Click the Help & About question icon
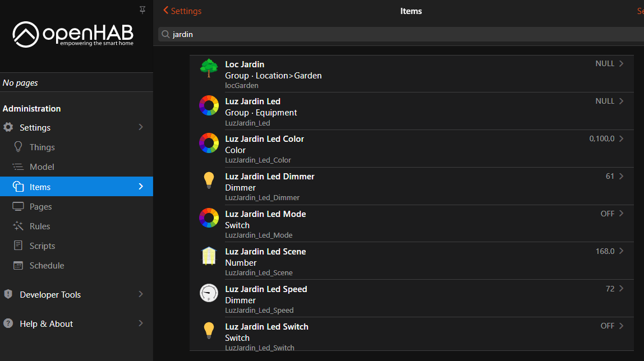Image resolution: width=644 pixels, height=361 pixels. [x=8, y=323]
